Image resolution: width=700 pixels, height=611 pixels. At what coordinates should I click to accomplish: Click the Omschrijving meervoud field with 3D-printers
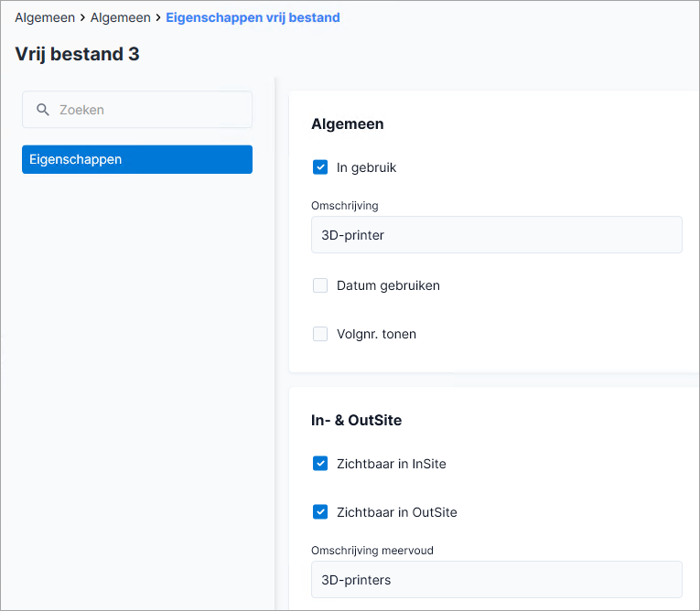click(497, 579)
